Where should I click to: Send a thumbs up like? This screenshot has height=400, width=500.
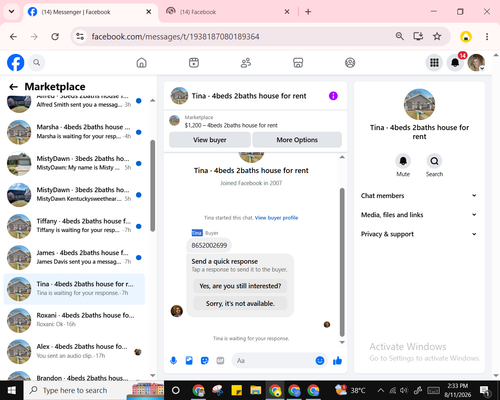pyautogui.click(x=337, y=360)
